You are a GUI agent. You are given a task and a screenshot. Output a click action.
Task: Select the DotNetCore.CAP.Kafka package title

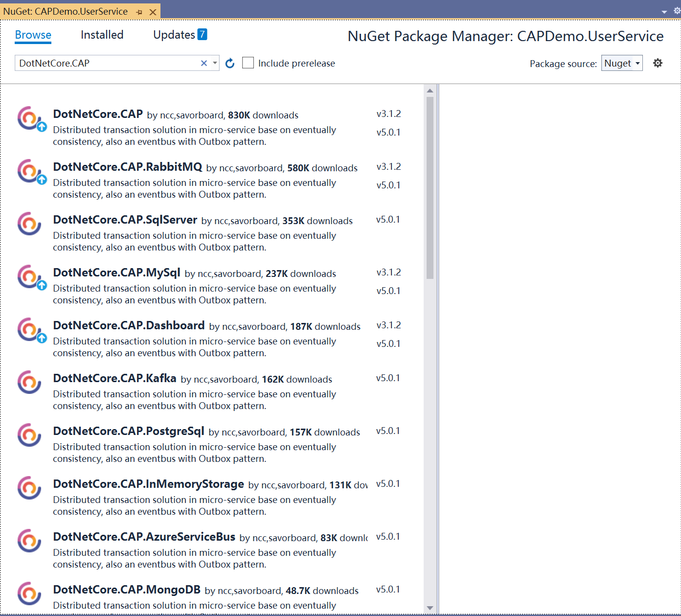[x=114, y=378]
